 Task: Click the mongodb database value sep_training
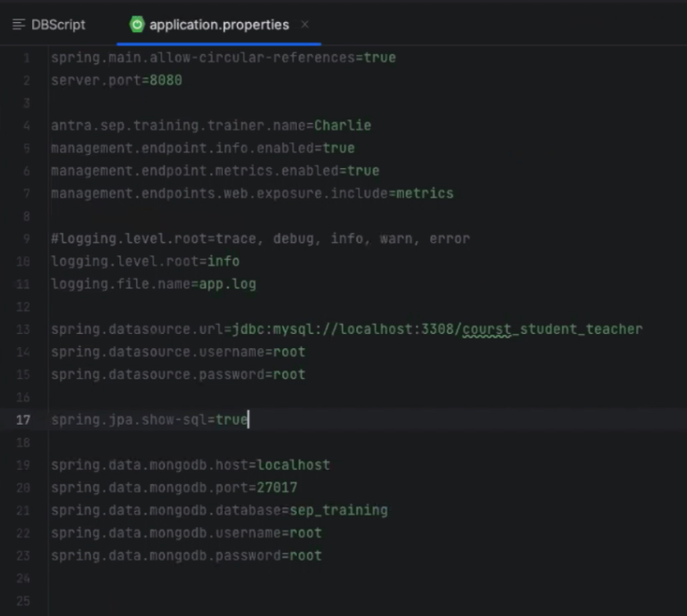click(x=339, y=510)
